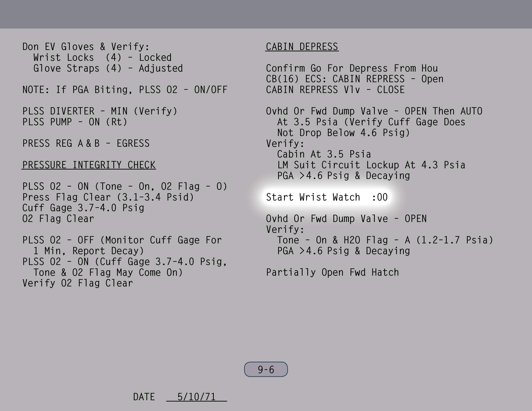Click PRESS REG A & B - EGRESS step

tap(86, 143)
